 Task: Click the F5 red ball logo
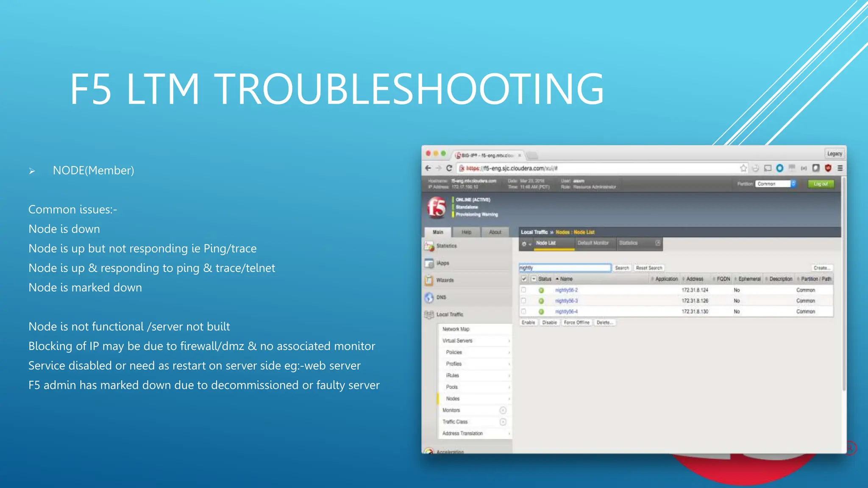pyautogui.click(x=437, y=208)
